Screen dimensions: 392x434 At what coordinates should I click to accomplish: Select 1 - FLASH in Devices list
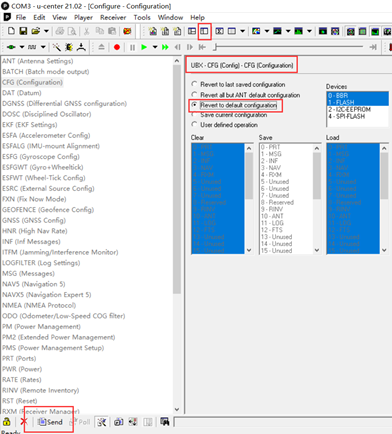[x=357, y=102]
